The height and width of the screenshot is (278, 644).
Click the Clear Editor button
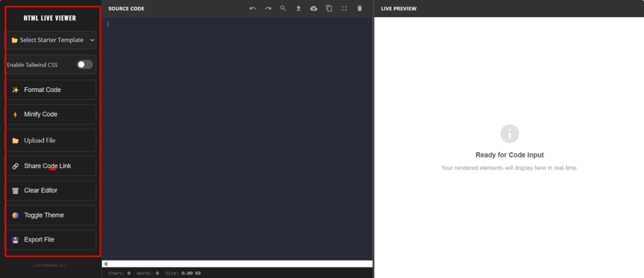point(51,191)
